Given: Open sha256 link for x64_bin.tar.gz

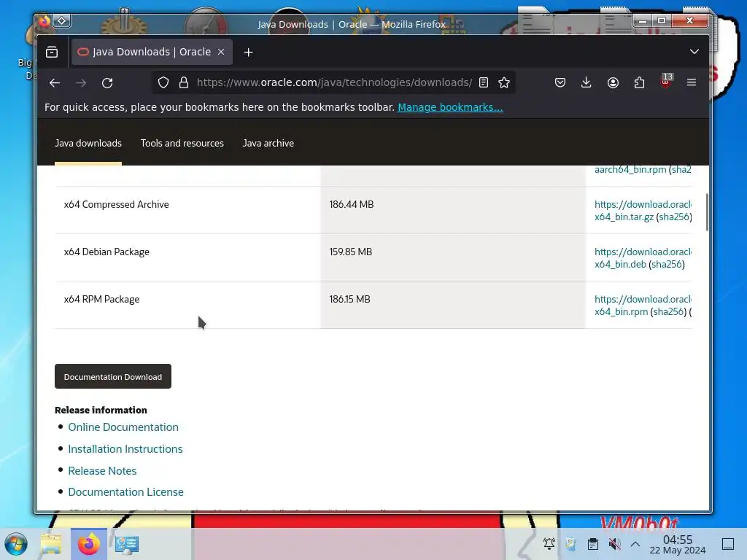Looking at the screenshot, I should pos(674,217).
